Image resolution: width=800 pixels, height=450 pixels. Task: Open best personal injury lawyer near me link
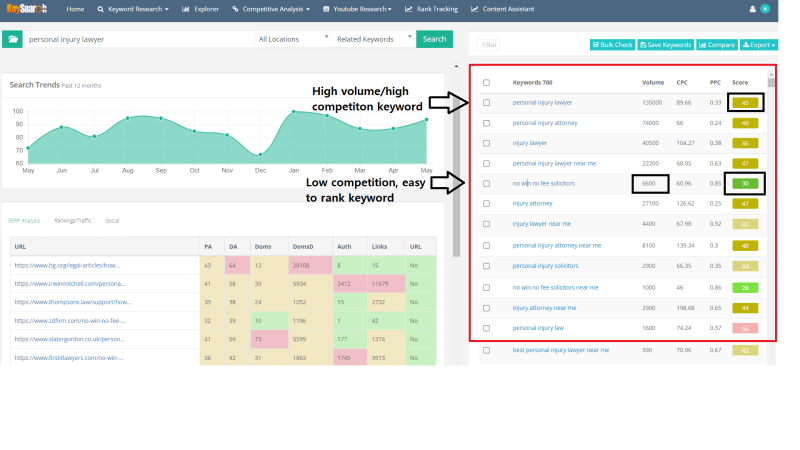pyautogui.click(x=561, y=350)
